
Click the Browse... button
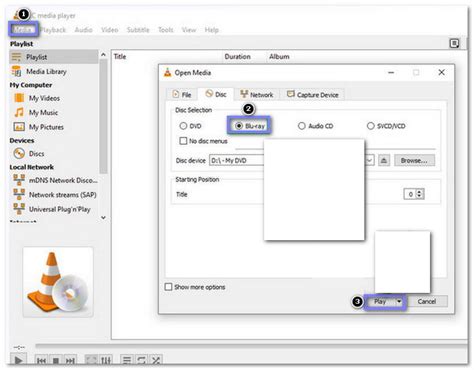pos(414,160)
